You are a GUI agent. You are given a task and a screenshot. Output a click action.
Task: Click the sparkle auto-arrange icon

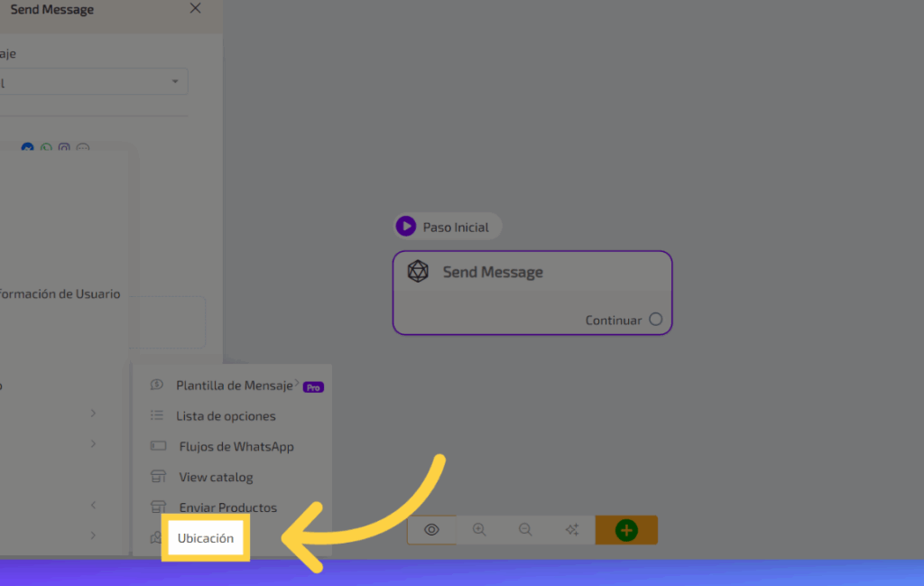(571, 530)
